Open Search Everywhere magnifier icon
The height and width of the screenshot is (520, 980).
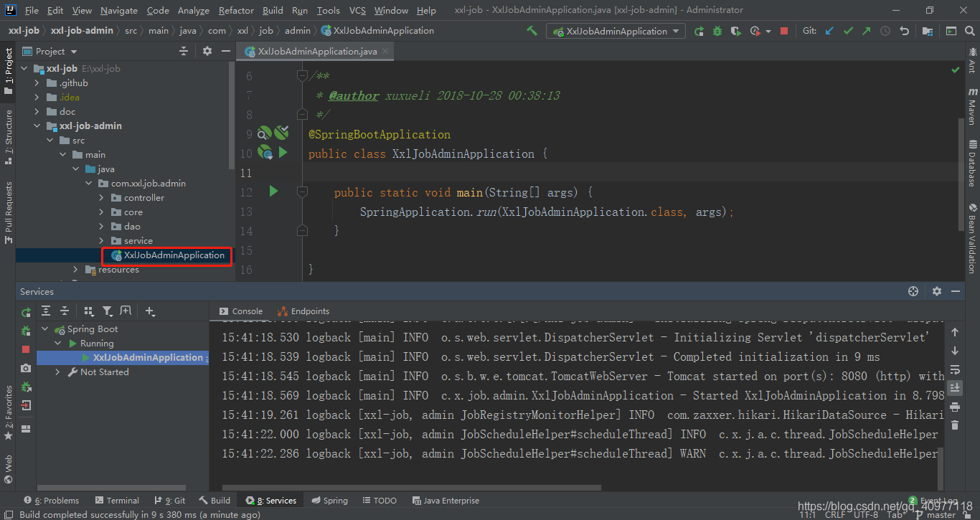coord(969,31)
